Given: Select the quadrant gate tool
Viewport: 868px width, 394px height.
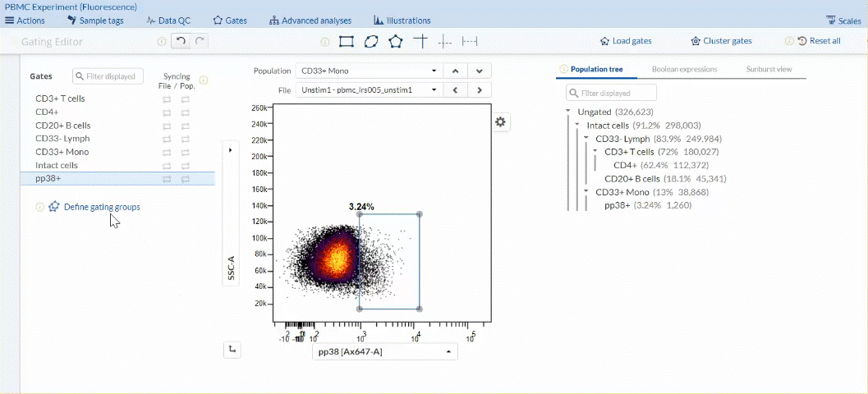Looking at the screenshot, I should (420, 41).
